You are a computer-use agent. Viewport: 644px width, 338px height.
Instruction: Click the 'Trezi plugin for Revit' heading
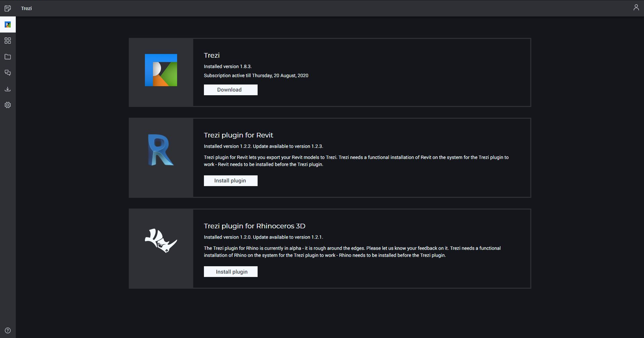point(238,135)
